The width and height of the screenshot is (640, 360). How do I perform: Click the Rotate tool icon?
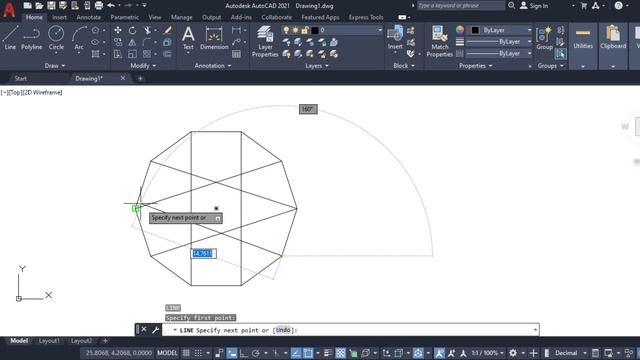[132, 30]
